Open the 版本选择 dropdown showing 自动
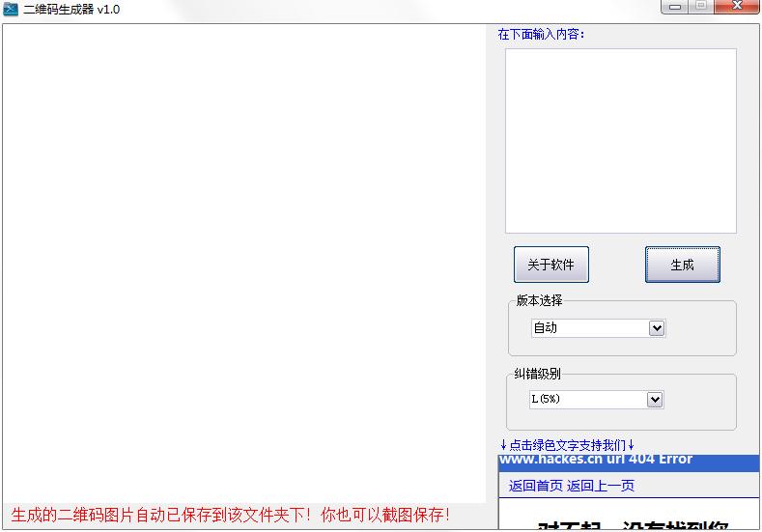The height and width of the screenshot is (532, 762). (x=598, y=328)
